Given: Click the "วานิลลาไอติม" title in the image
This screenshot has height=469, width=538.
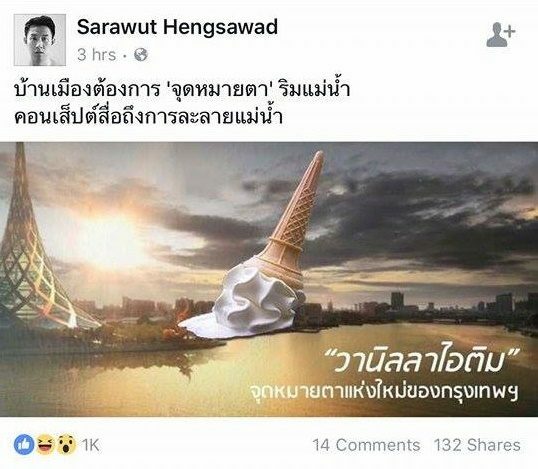Looking at the screenshot, I should pyautogui.click(x=422, y=361).
